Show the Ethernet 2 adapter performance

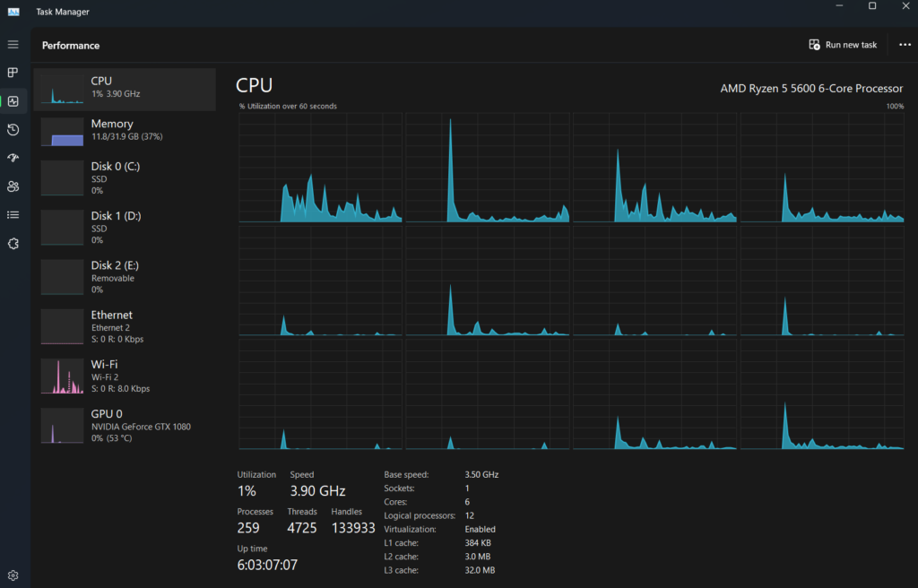coord(125,326)
